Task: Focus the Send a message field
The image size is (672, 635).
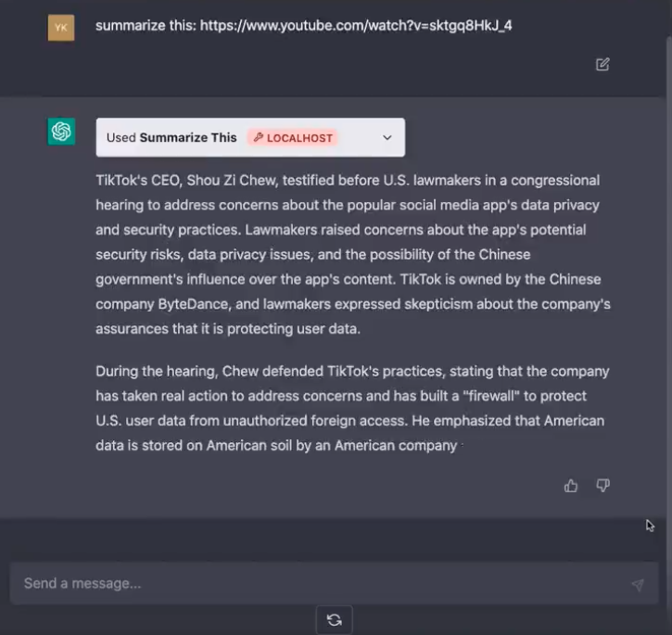Action: (x=315, y=583)
